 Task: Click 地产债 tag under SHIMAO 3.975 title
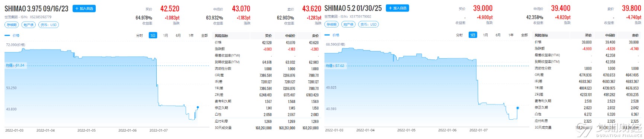28,25
